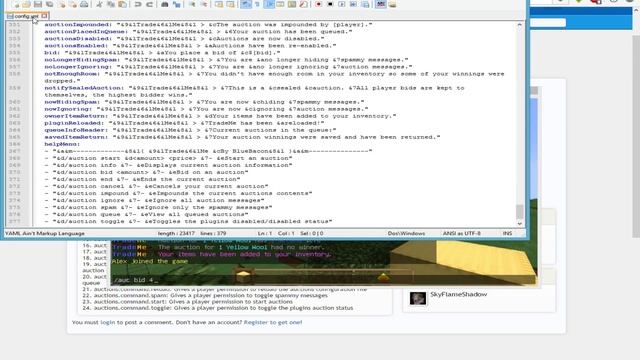Play back the recorded macro
Image resolution: width=640 pixels, height=360 pixels.
[x=342, y=4]
